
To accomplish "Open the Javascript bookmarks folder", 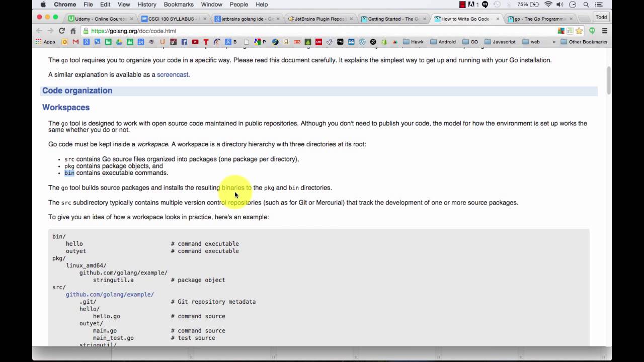I will point(500,42).
